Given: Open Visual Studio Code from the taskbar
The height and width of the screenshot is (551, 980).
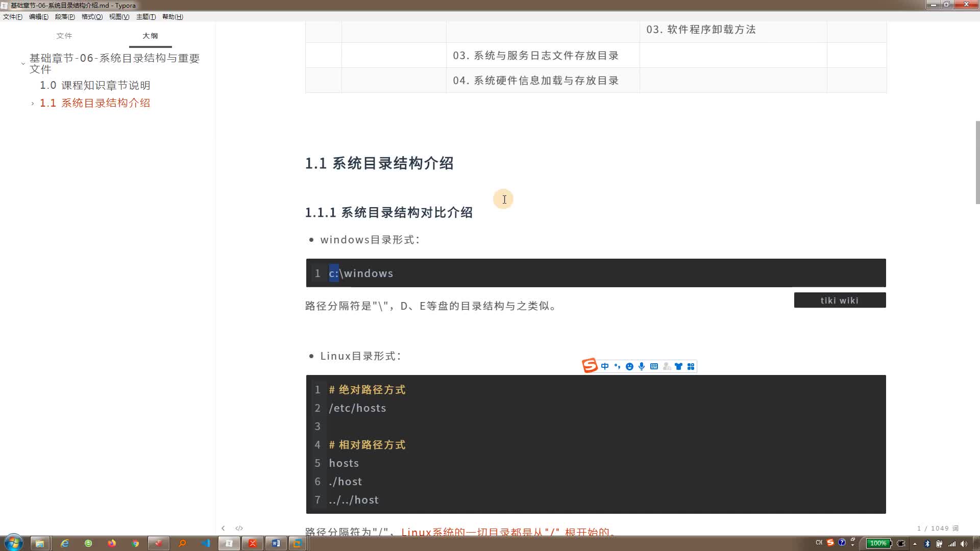Looking at the screenshot, I should (206, 543).
